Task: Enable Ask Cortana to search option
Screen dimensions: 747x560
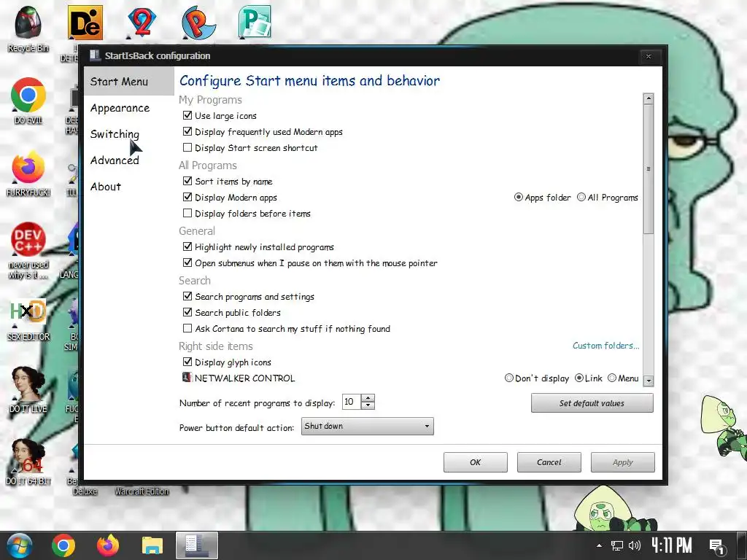Action: (x=187, y=329)
